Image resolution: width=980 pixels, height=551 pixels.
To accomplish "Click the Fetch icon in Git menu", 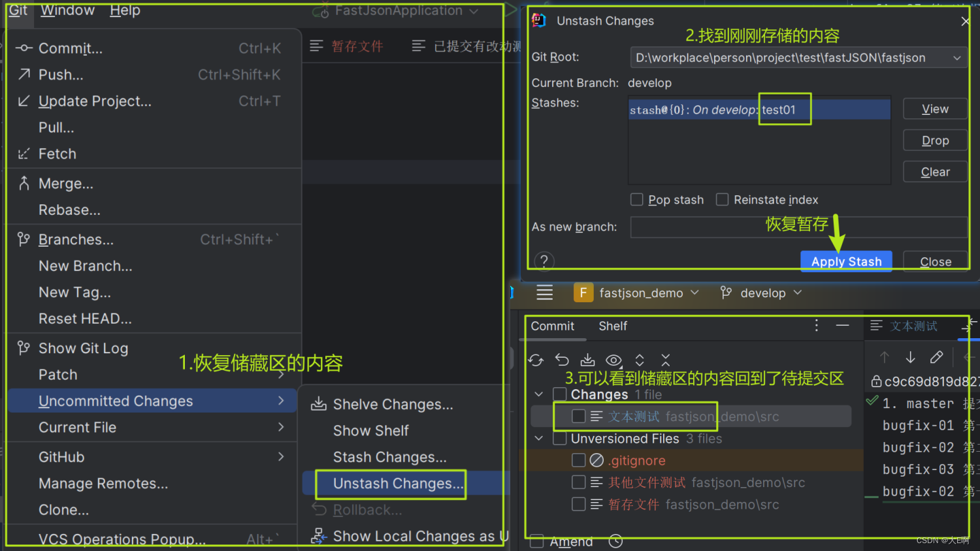I will [24, 153].
